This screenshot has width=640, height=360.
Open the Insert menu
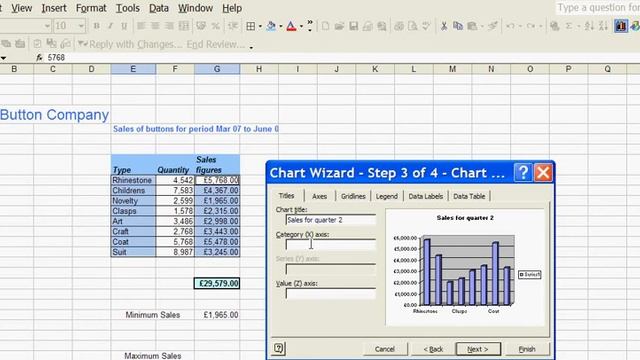pyautogui.click(x=54, y=8)
